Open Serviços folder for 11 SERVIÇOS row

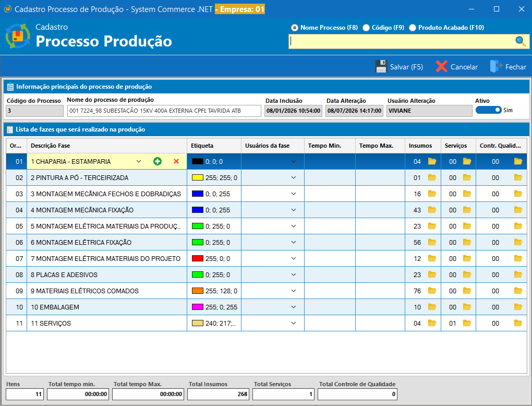click(467, 323)
